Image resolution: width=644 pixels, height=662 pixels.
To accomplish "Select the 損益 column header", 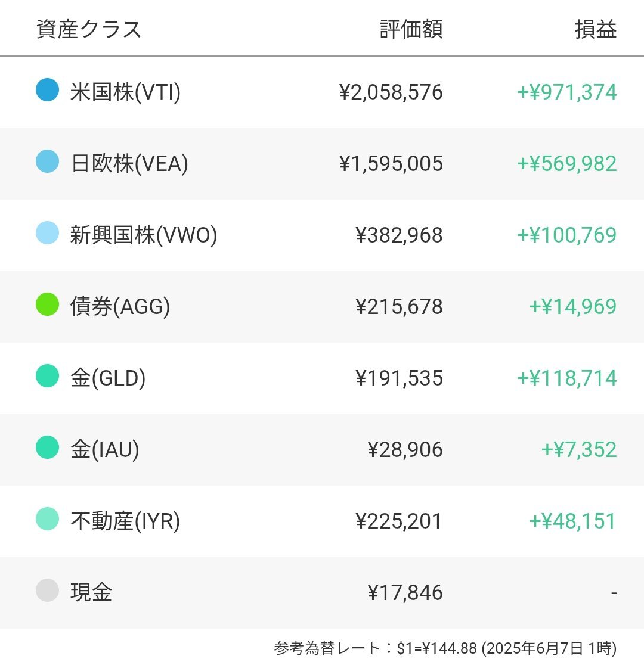I will [596, 29].
